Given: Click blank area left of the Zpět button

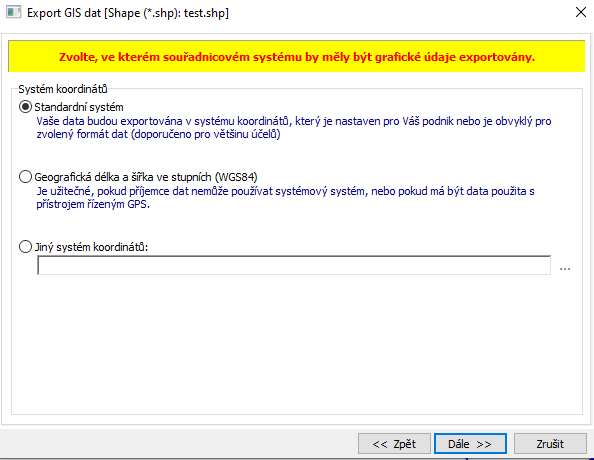Looking at the screenshot, I should [x=178, y=444].
